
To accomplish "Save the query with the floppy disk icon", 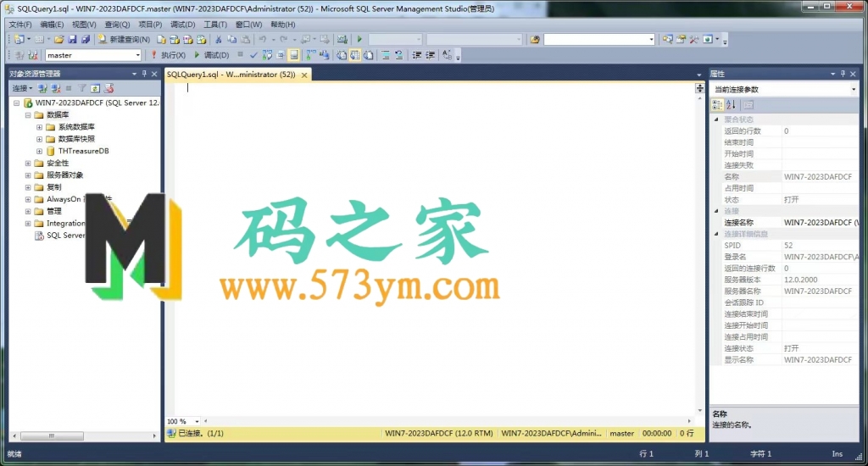I will [72, 39].
